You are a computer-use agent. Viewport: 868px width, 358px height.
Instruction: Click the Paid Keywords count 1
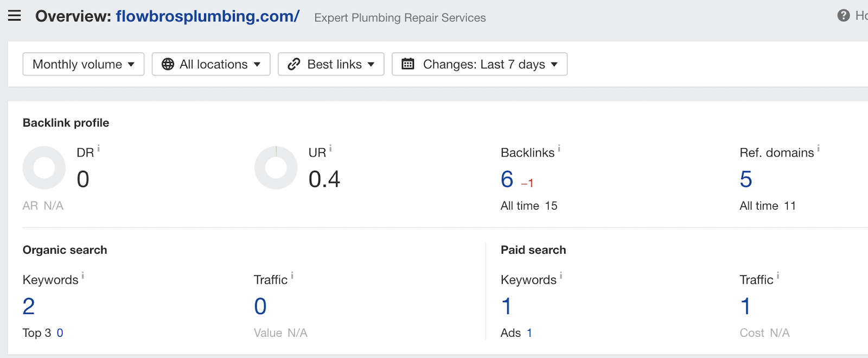(507, 306)
